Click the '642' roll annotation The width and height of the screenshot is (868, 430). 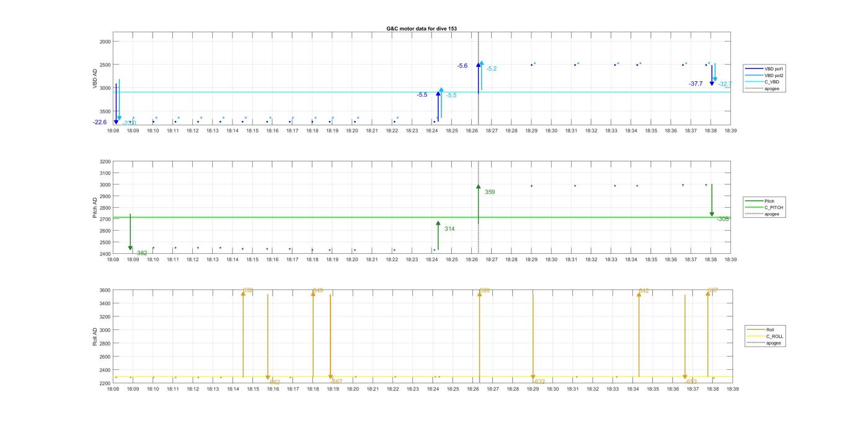click(644, 291)
